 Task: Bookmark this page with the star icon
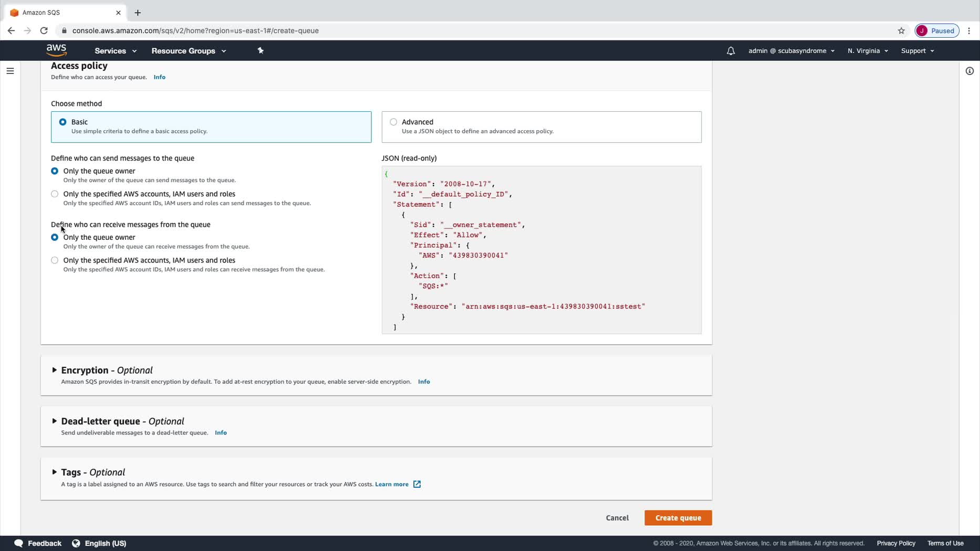pos(901,30)
